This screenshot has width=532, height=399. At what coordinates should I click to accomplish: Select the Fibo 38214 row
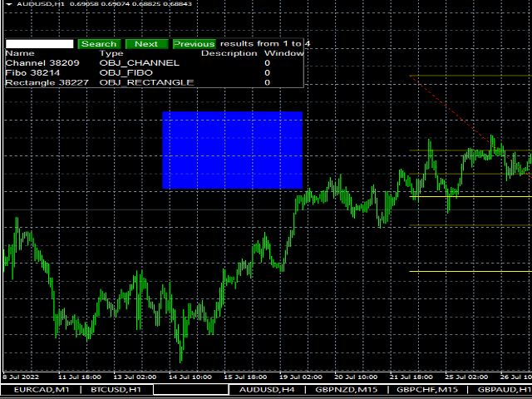[x=155, y=73]
